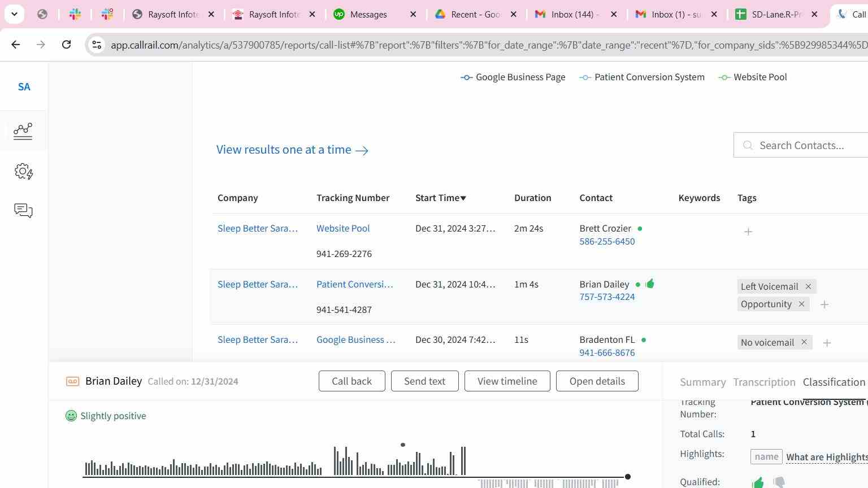868x488 pixels.
Task: Click the Tracking Number column header
Action: click(353, 198)
